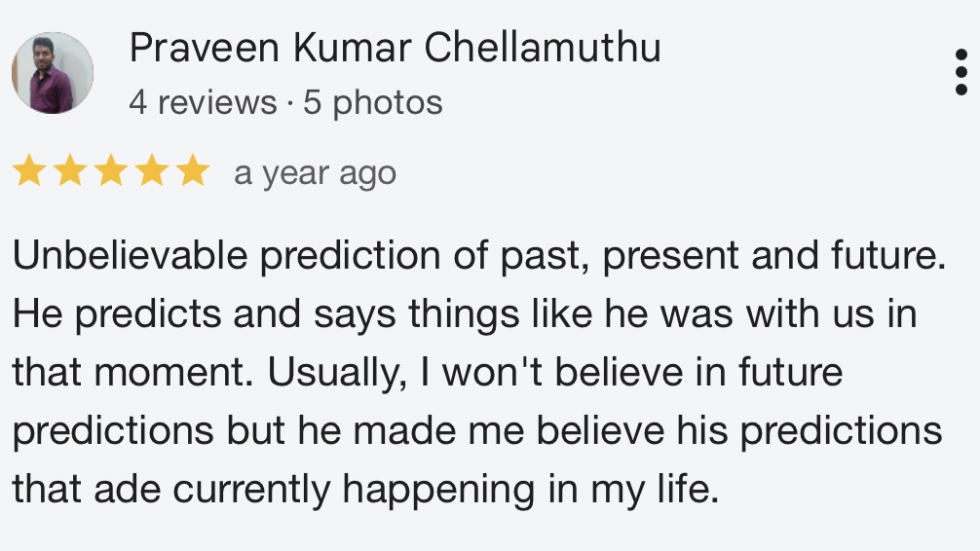Click review line starting "He predicts and says"

coord(465,313)
